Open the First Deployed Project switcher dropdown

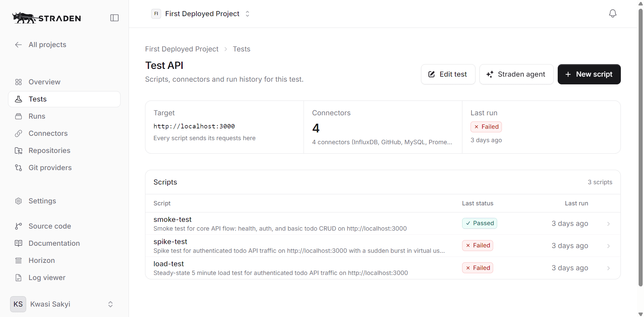coord(200,14)
